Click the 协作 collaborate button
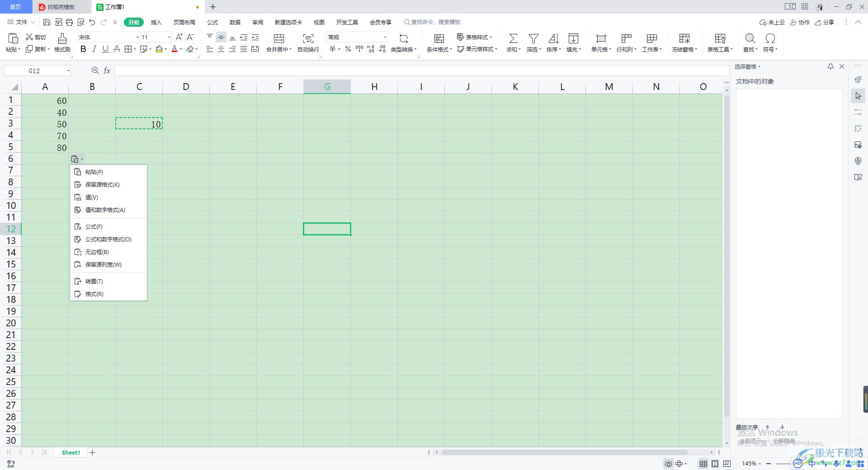 click(x=800, y=22)
